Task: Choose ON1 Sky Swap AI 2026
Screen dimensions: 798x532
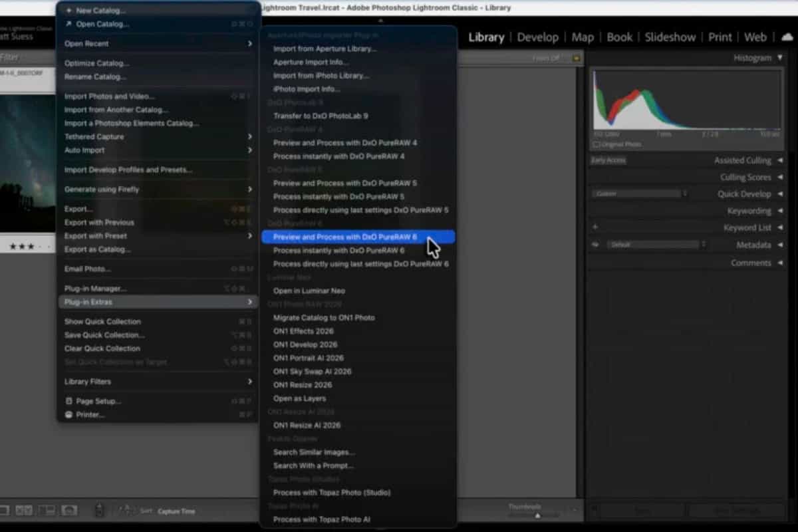Action: click(x=358, y=371)
